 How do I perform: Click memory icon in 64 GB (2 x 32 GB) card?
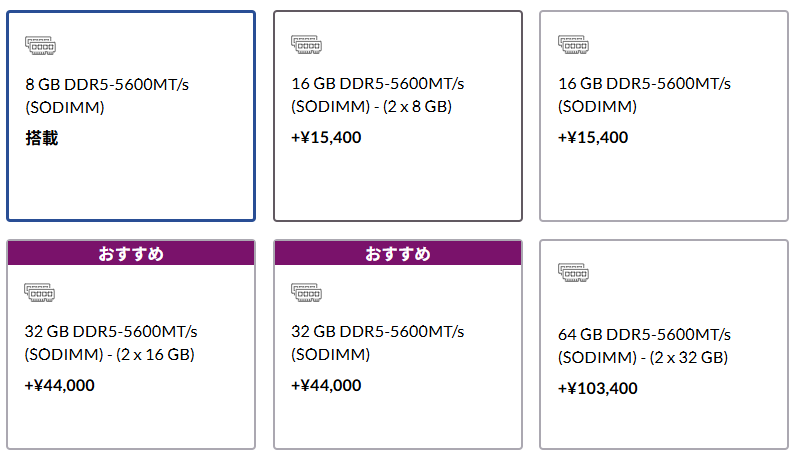point(573,273)
